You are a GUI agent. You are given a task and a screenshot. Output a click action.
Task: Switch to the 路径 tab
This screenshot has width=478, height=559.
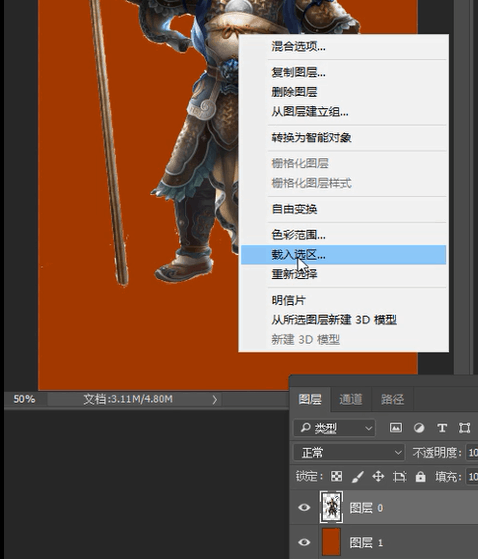[392, 399]
